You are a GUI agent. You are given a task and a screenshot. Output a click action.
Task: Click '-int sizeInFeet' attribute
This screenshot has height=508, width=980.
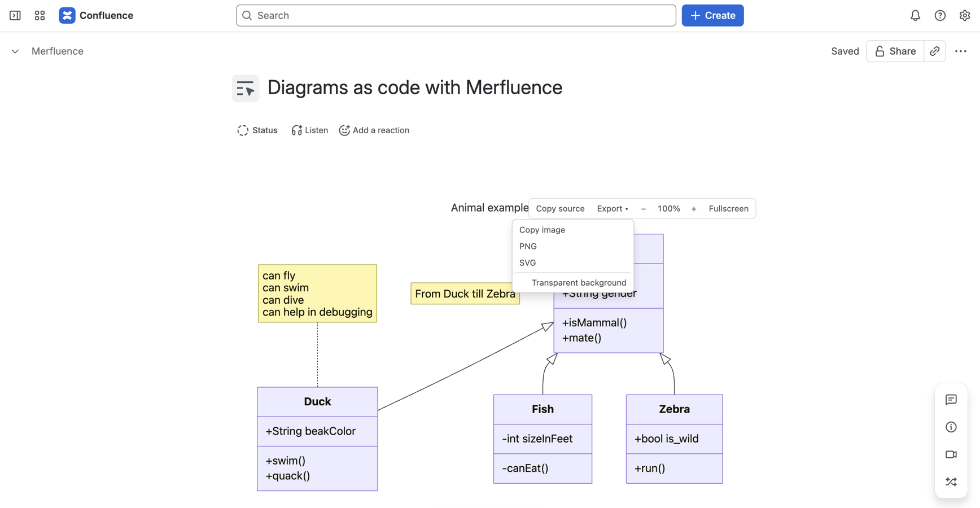click(x=537, y=439)
